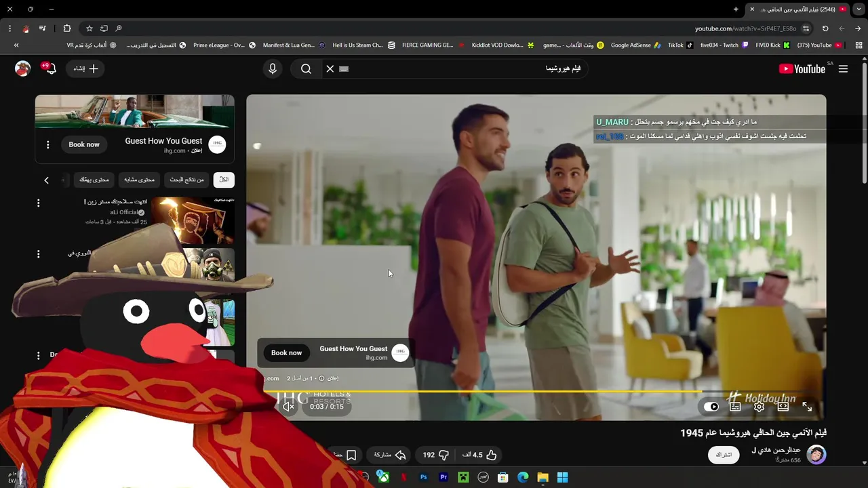The image size is (868, 488).
Task: Open the FIVE0 Kick bookmark
Action: [772, 45]
